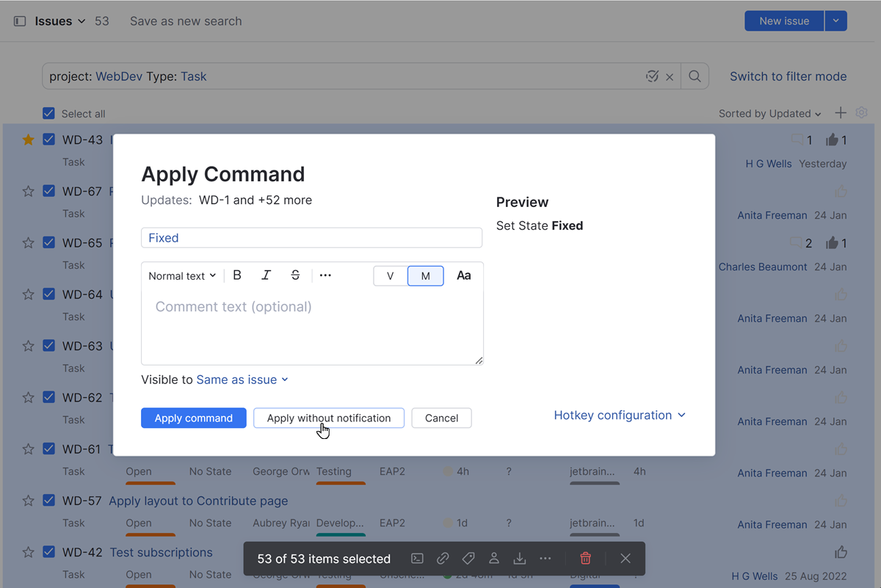Click the Aa text appearance icon
Image resolution: width=881 pixels, height=588 pixels.
[x=463, y=275]
